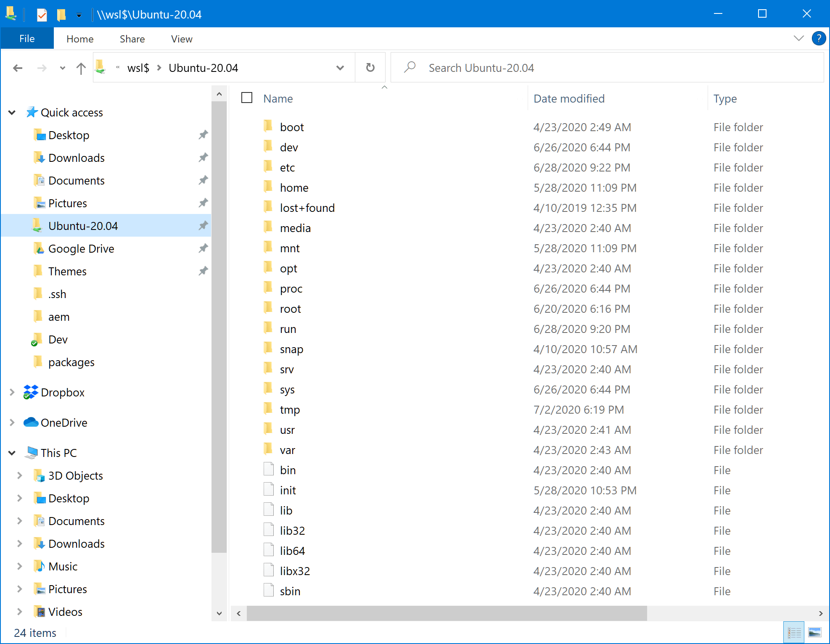
Task: Click the address bar dropdown arrow
Action: [x=341, y=67]
